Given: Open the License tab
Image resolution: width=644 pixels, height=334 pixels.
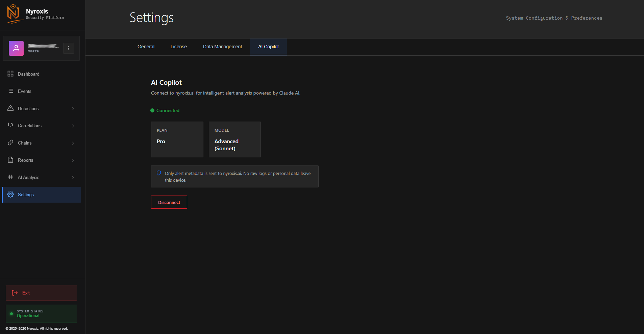Looking at the screenshot, I should click(179, 47).
